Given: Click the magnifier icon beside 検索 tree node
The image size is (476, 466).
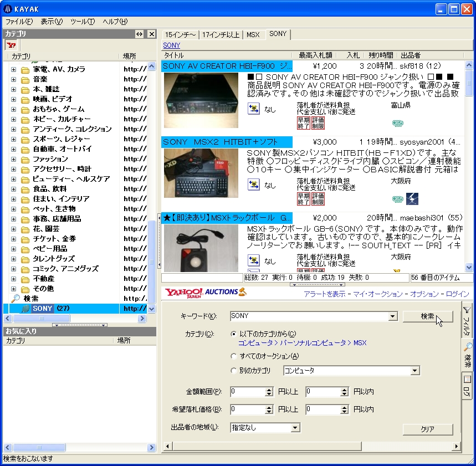Looking at the screenshot, I should 15,299.
